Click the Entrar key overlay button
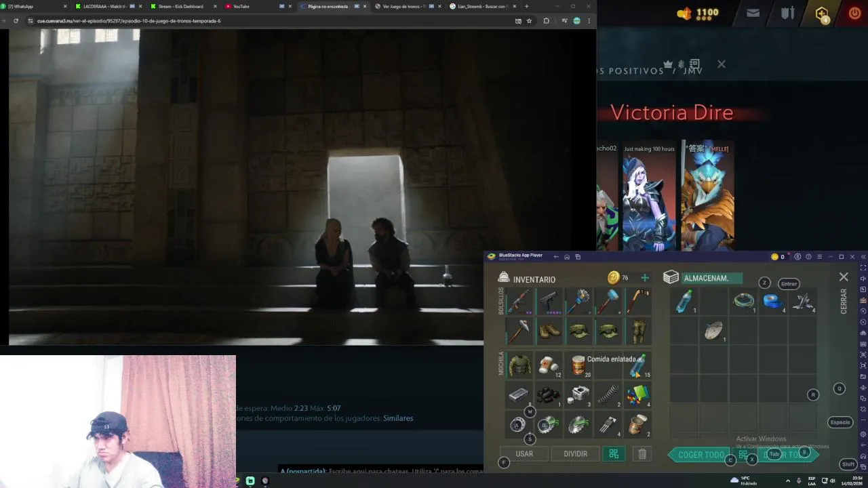 pos(789,284)
